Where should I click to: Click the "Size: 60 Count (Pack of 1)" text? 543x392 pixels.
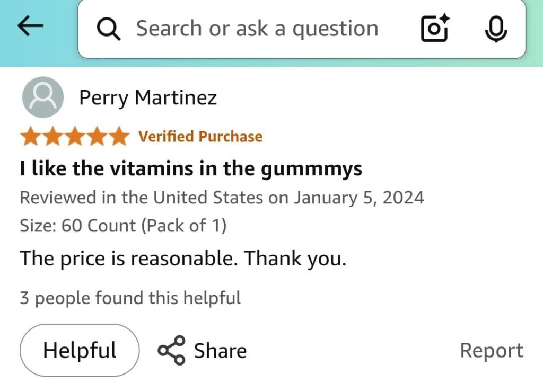pos(123,226)
